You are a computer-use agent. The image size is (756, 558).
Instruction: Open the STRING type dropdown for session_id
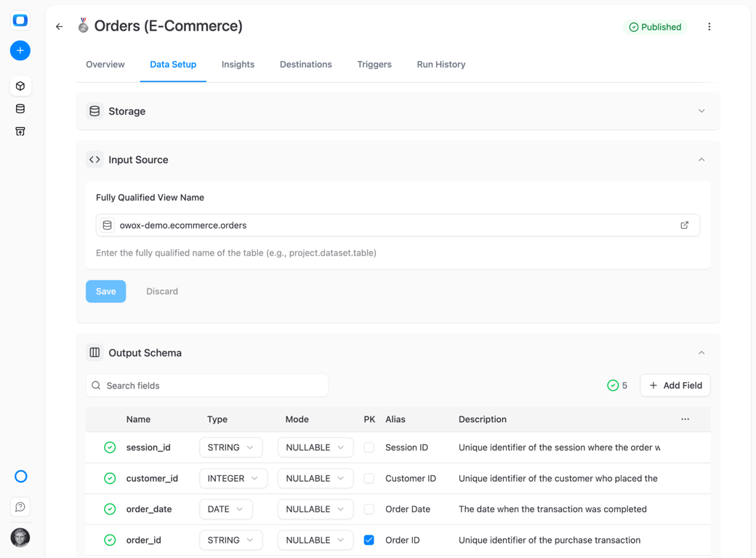pos(231,448)
